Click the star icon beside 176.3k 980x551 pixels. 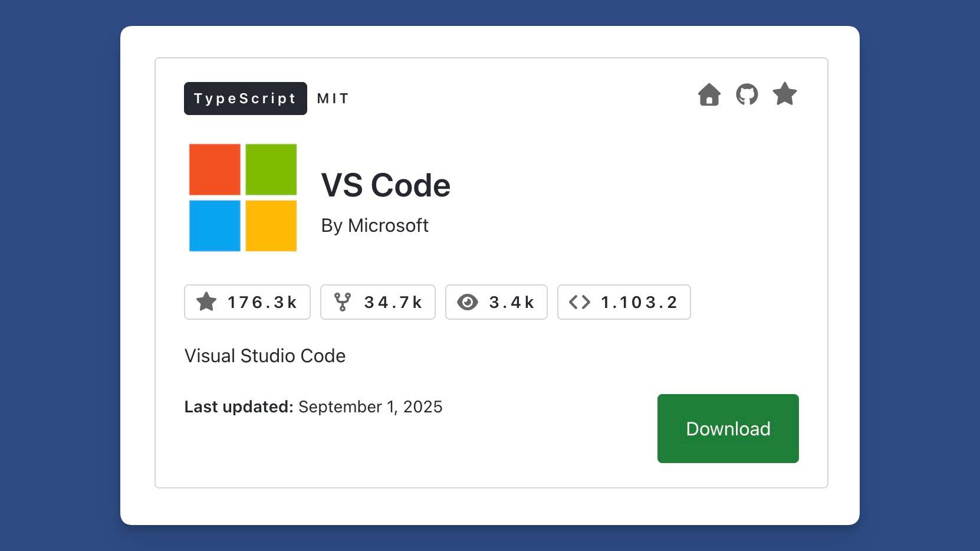(x=206, y=301)
